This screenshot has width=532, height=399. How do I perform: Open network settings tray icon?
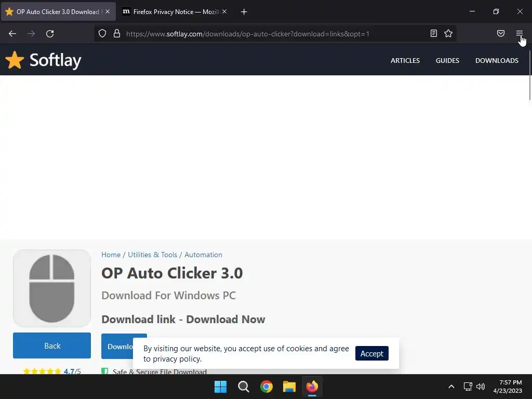click(x=468, y=387)
